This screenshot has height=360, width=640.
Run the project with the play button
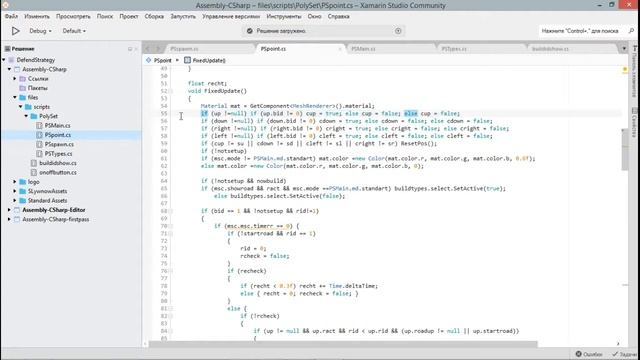click(x=16, y=31)
